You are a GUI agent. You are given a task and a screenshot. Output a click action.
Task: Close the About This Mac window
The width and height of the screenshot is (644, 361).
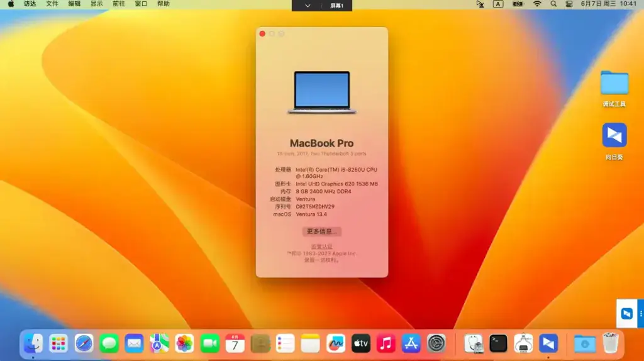point(262,34)
